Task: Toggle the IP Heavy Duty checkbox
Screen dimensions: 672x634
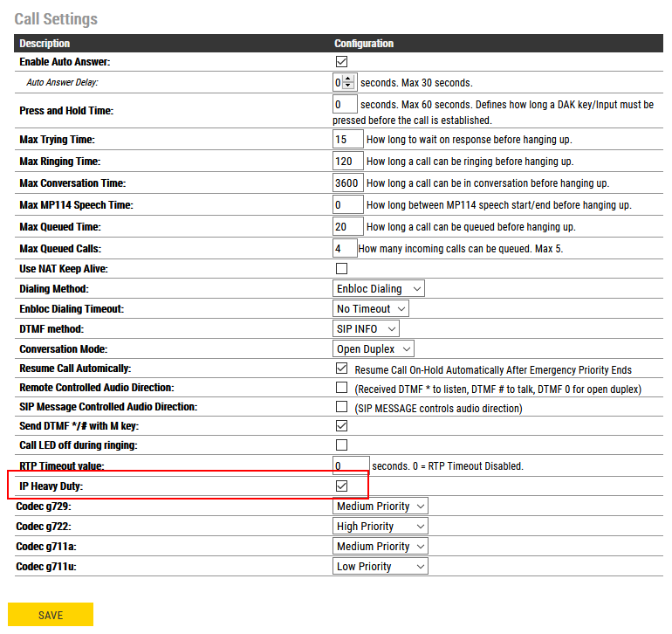Action: (x=341, y=486)
